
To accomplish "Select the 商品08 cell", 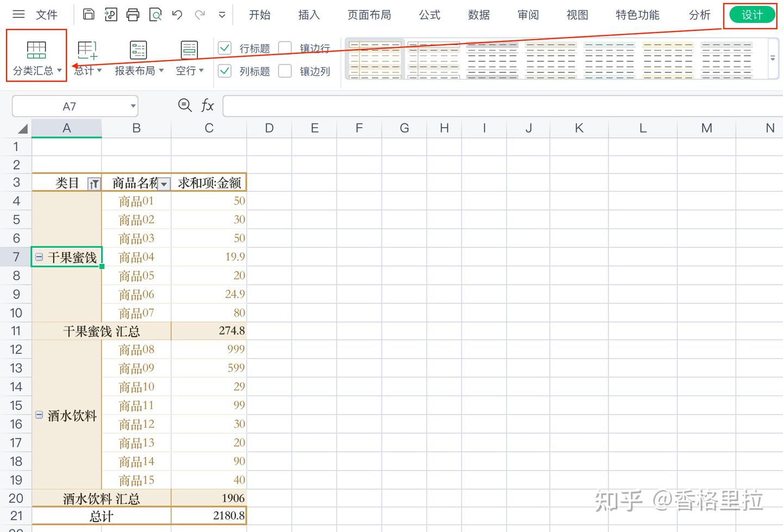I will point(136,349).
